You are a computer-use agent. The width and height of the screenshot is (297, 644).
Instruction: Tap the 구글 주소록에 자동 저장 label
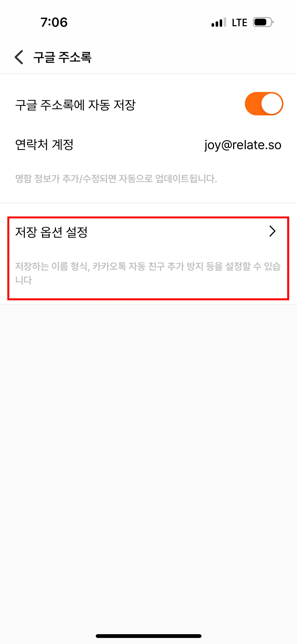coord(75,105)
